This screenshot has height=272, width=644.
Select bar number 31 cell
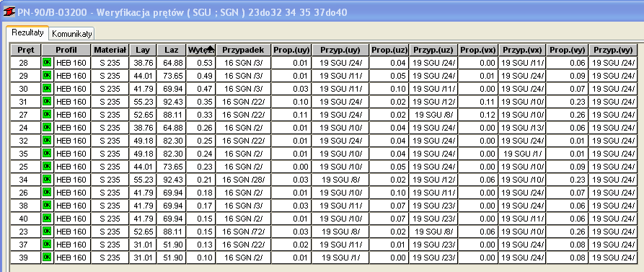(x=25, y=102)
